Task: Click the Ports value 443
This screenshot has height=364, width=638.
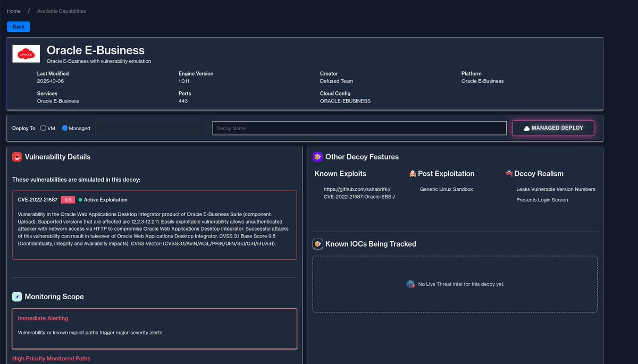Action: (183, 101)
